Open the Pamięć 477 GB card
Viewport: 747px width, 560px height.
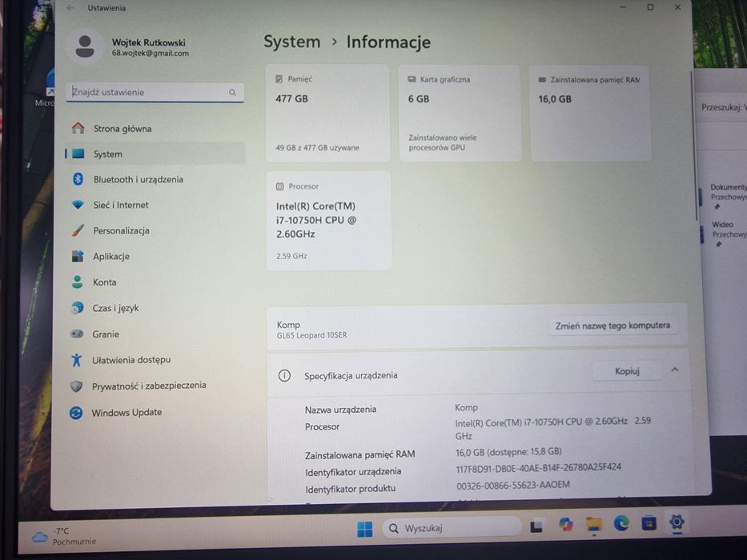point(327,114)
